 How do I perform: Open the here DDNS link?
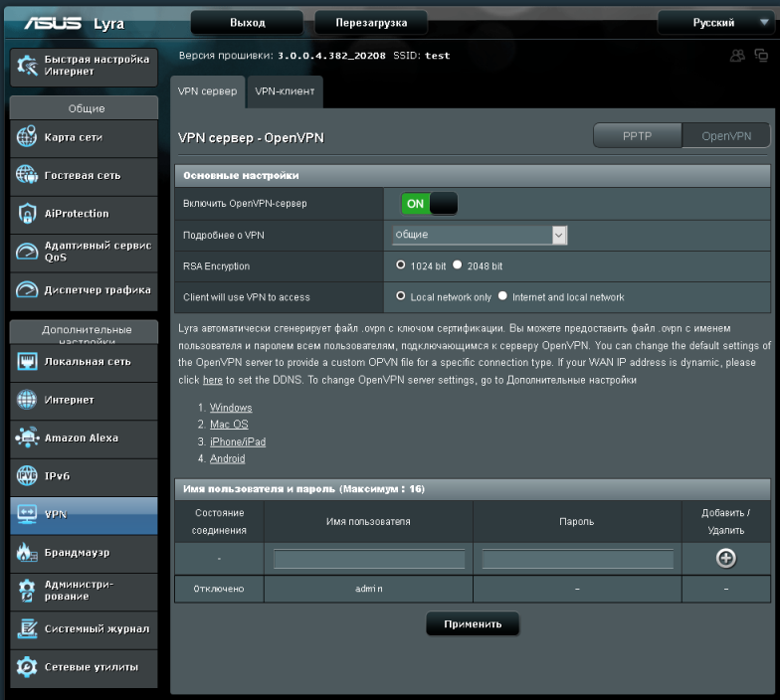coord(213,380)
